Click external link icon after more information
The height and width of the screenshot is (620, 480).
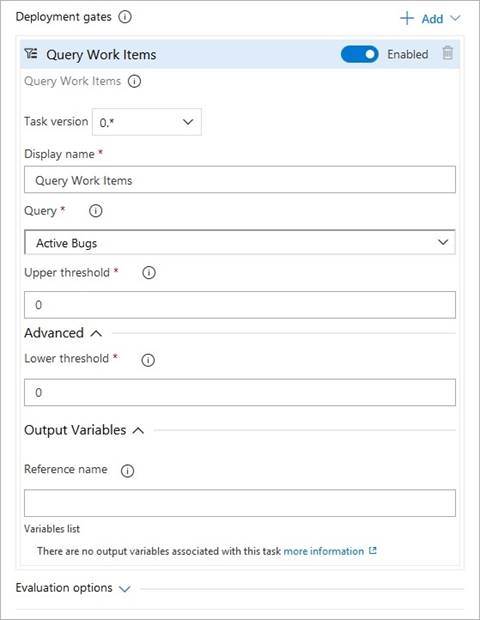(x=372, y=551)
